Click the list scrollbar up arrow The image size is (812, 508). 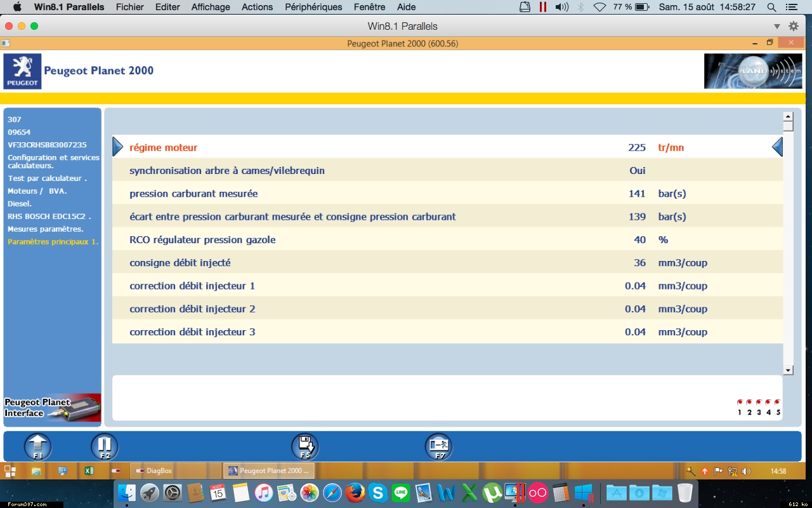coord(789,116)
